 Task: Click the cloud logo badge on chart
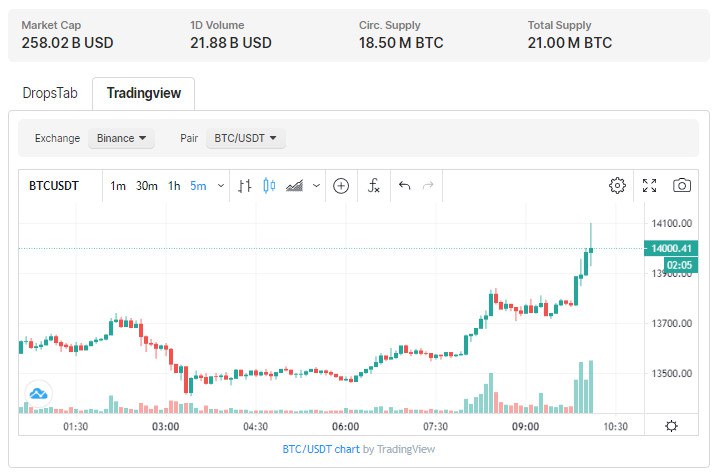pos(41,393)
